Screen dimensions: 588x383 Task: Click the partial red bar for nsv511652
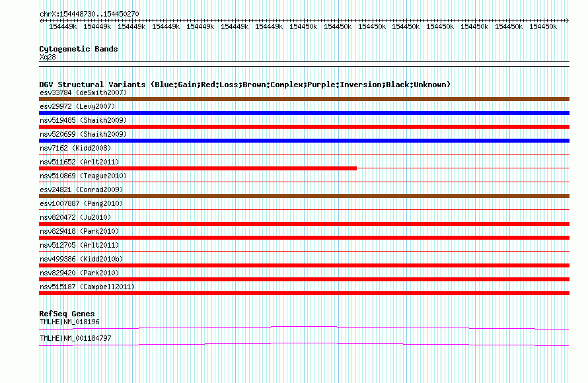point(198,168)
